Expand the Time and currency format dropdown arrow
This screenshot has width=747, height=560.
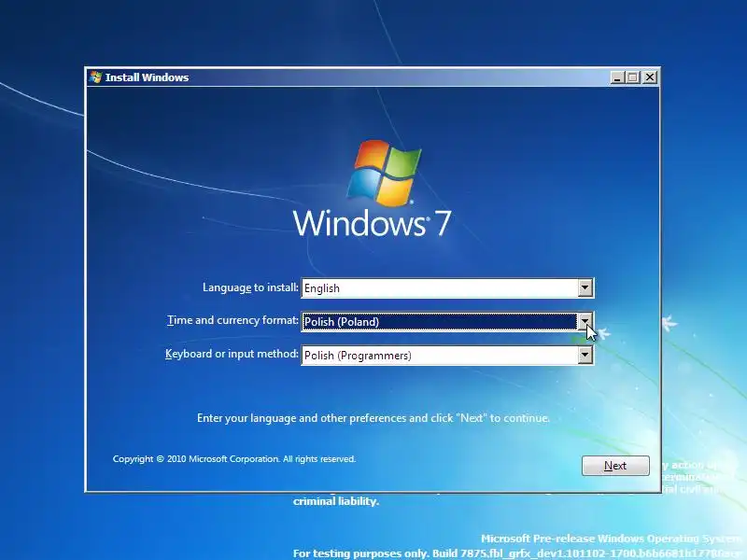[585, 321]
